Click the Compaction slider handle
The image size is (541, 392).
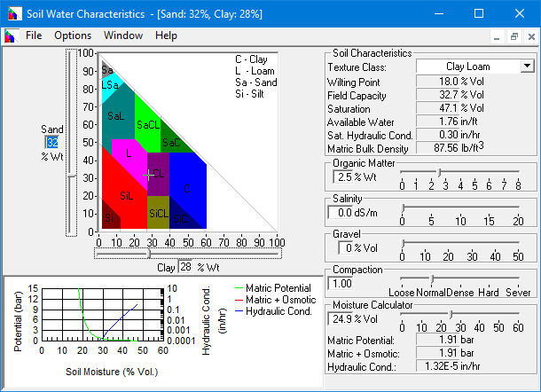(432, 278)
